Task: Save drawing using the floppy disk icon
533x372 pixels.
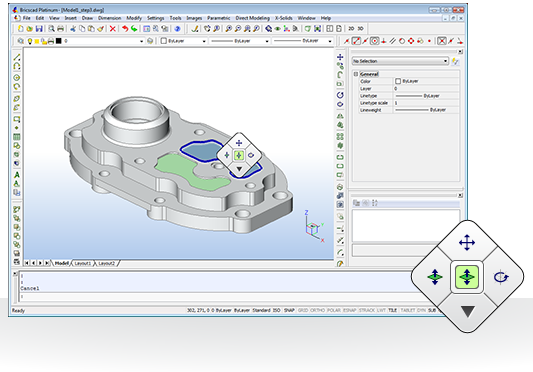Action: pyautogui.click(x=39, y=29)
